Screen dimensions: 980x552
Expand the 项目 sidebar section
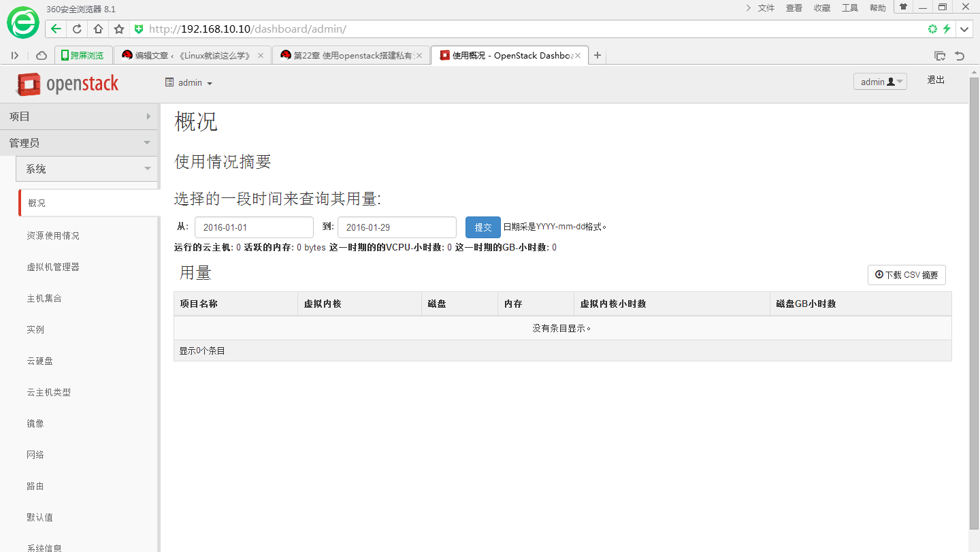[x=79, y=116]
